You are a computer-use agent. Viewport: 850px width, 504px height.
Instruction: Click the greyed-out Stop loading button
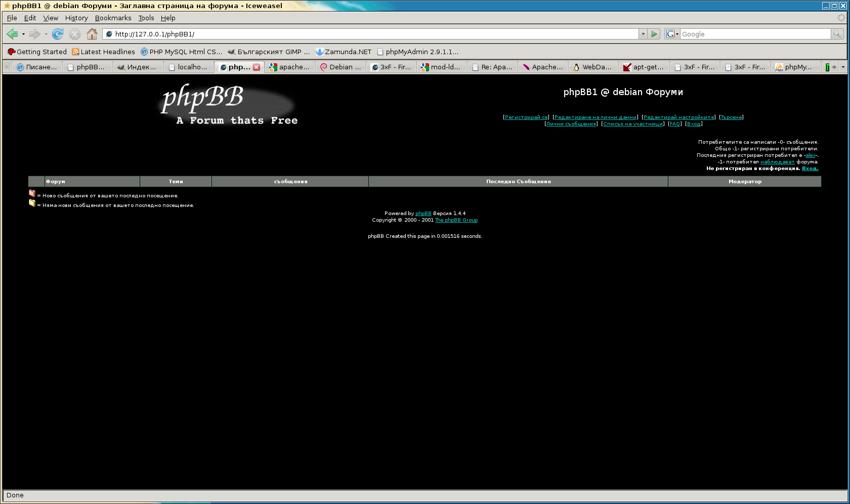point(75,34)
